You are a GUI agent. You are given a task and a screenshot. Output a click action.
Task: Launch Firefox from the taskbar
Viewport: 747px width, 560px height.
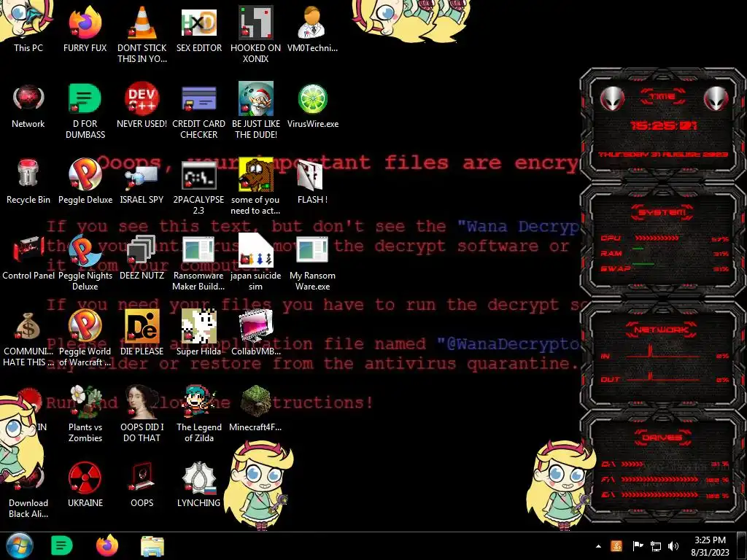[x=107, y=545]
